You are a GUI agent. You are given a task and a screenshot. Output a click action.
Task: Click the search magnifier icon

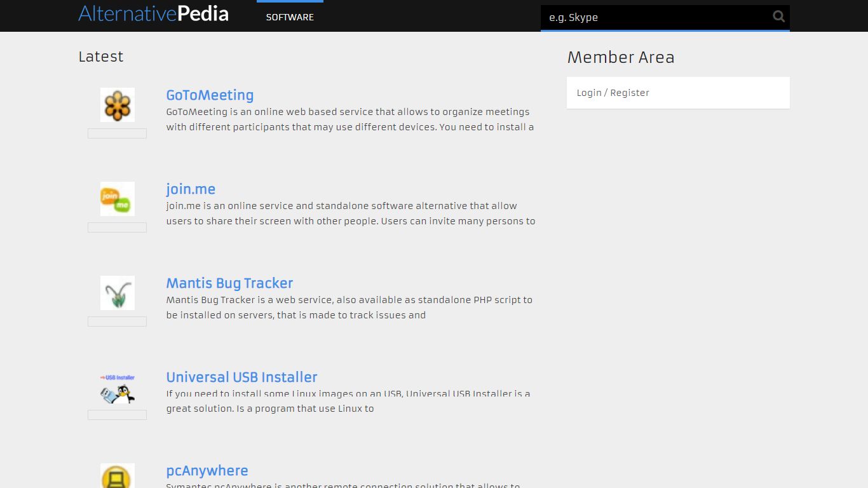tap(778, 17)
